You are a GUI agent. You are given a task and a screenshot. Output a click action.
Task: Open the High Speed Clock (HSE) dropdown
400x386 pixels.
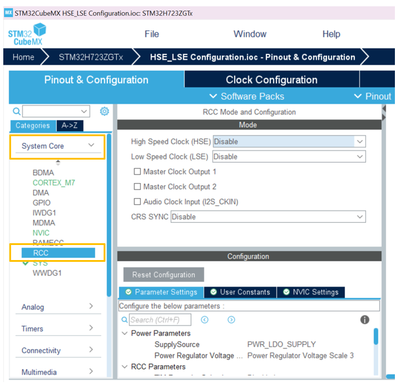click(x=289, y=141)
